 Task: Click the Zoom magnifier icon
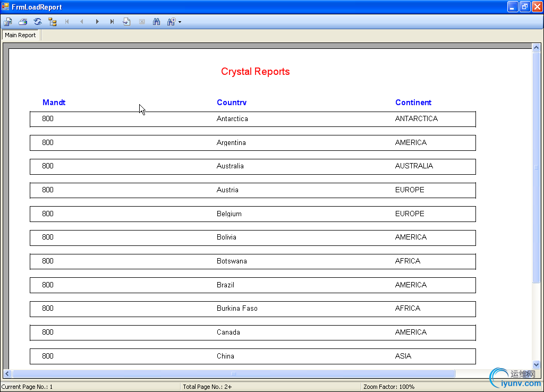click(x=171, y=22)
